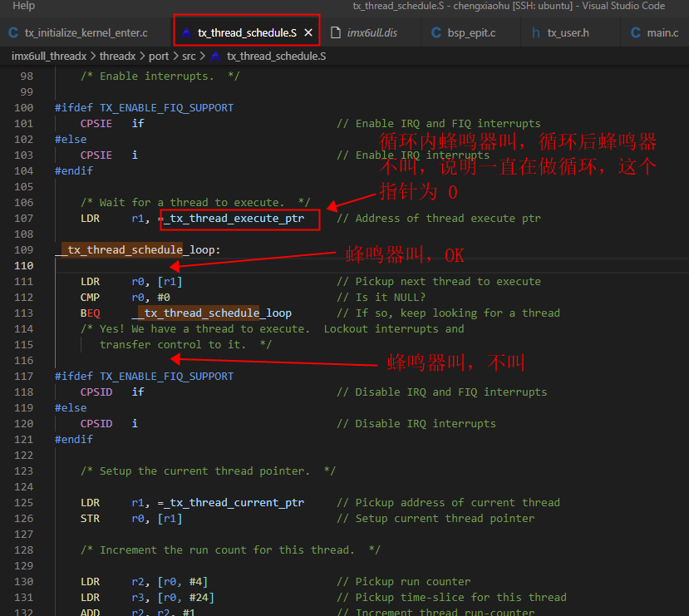The height and width of the screenshot is (616, 689).
Task: Click _tx_thread_execute_ptr symbol on line 107
Action: click(234, 219)
